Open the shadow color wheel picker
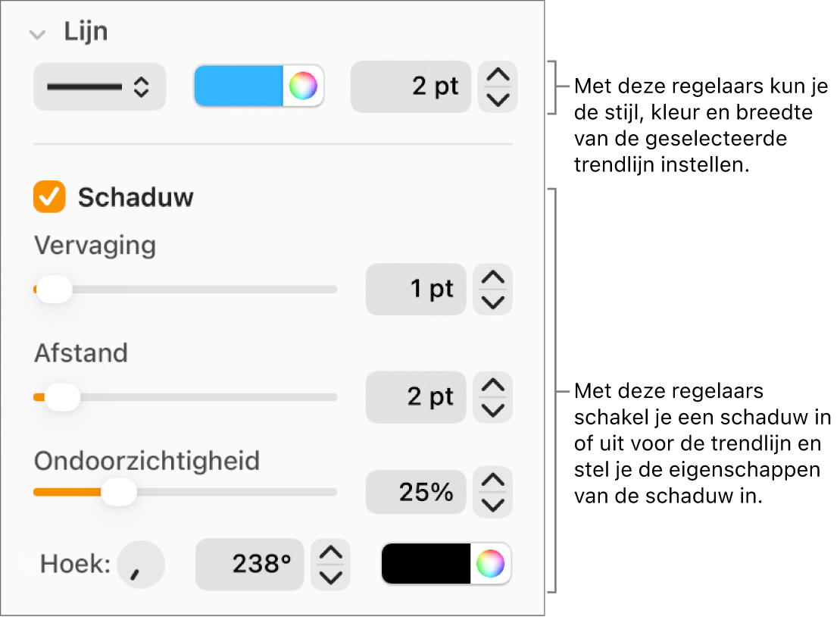The width and height of the screenshot is (840, 617). 491,563
